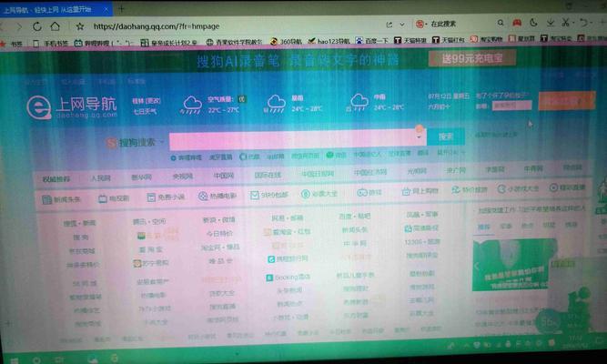The image size is (607, 364).
Task: Go to the browser home page icon
Action: coord(55,26)
